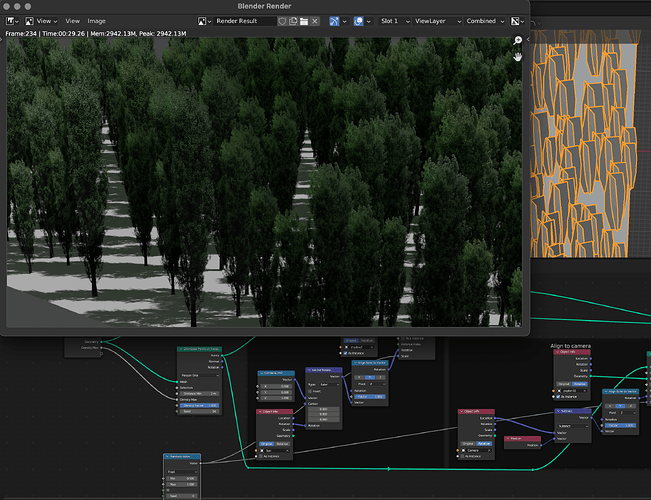Viewport: 651px width, 500px height.
Task: Collapse the Vector Rotate node
Action: (x=309, y=370)
